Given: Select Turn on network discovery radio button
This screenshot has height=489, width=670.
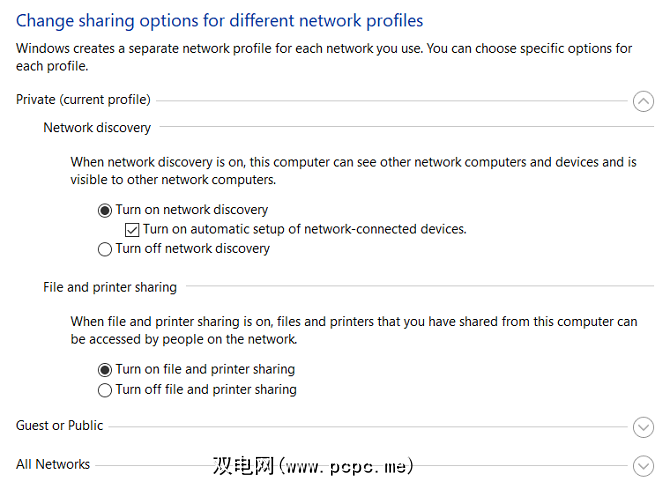Looking at the screenshot, I should pyautogui.click(x=105, y=210).
